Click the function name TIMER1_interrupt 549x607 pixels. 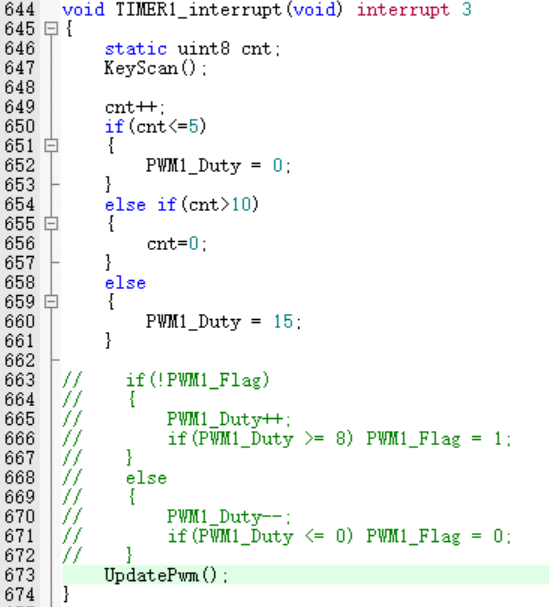(199, 10)
